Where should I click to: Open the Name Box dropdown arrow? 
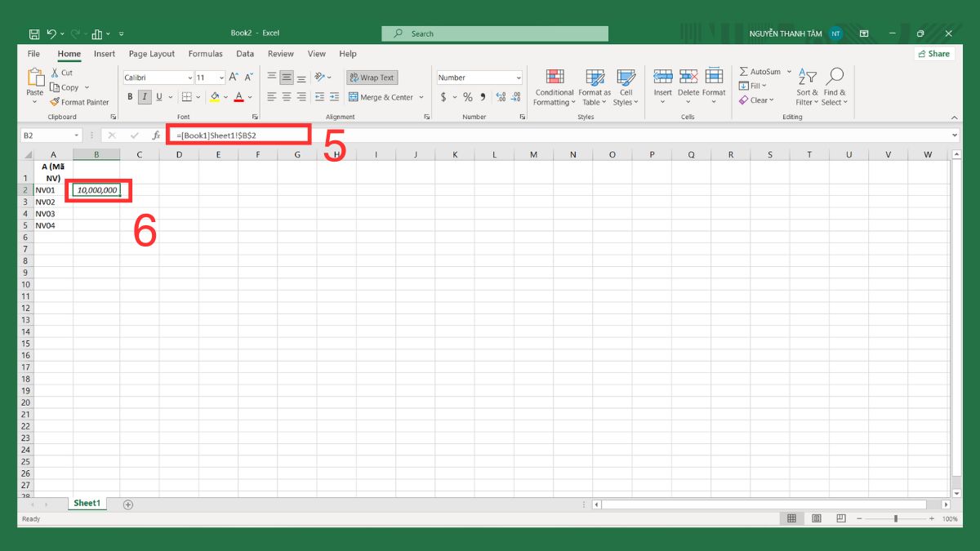click(77, 136)
